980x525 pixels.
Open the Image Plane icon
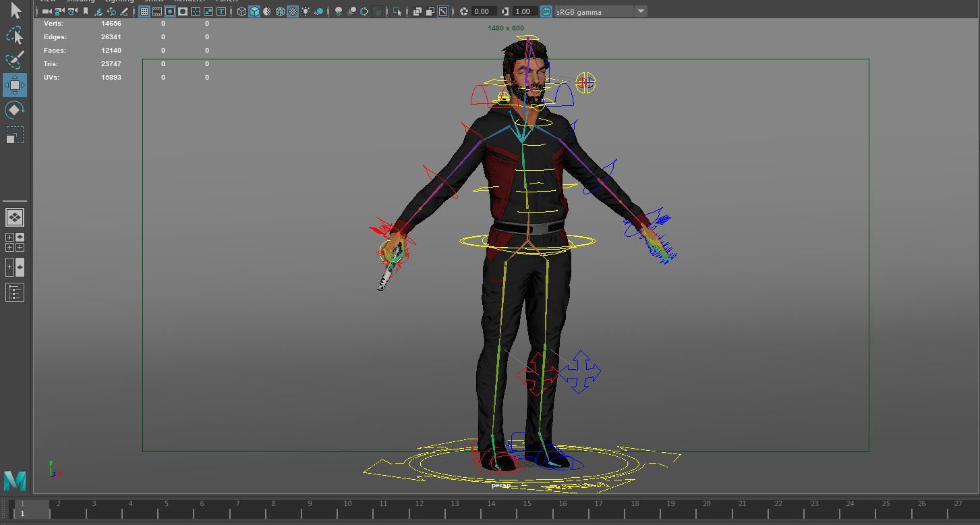[98, 11]
